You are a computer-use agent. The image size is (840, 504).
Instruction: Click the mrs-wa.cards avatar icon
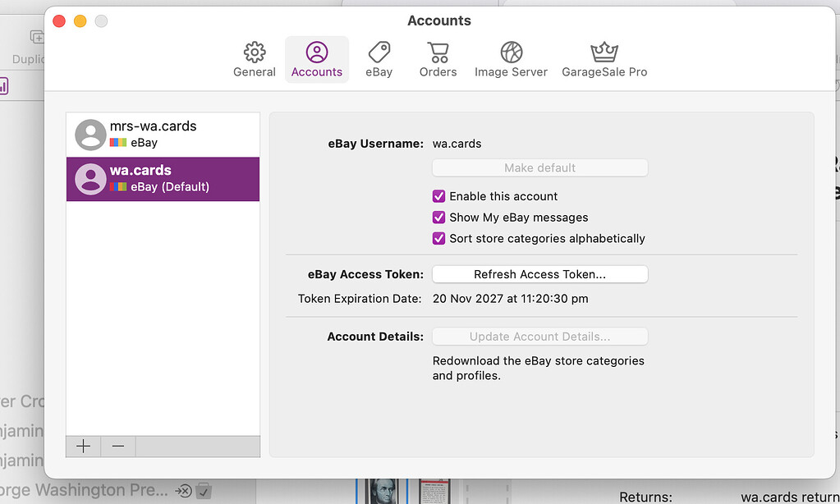(90, 135)
